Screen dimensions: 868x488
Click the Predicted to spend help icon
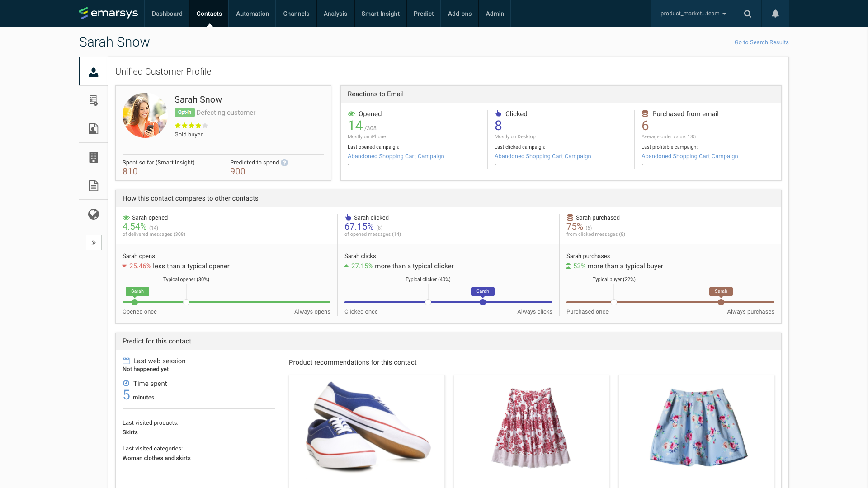[284, 163]
